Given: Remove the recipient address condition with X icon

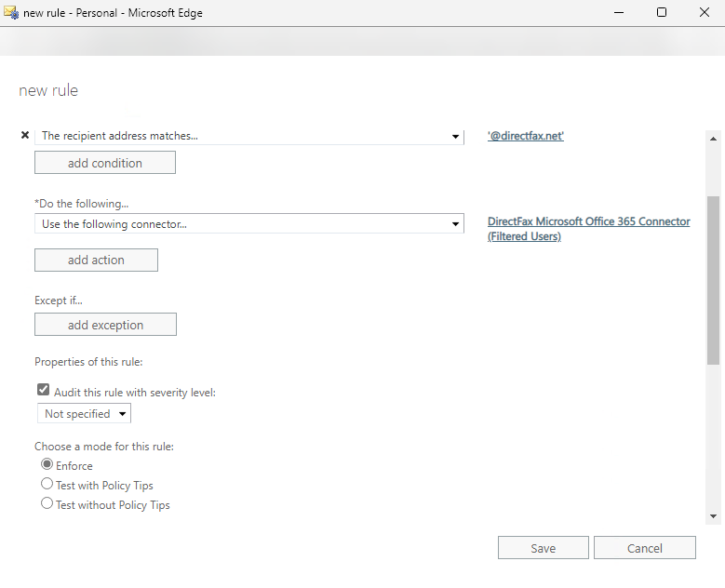Looking at the screenshot, I should pyautogui.click(x=25, y=136).
